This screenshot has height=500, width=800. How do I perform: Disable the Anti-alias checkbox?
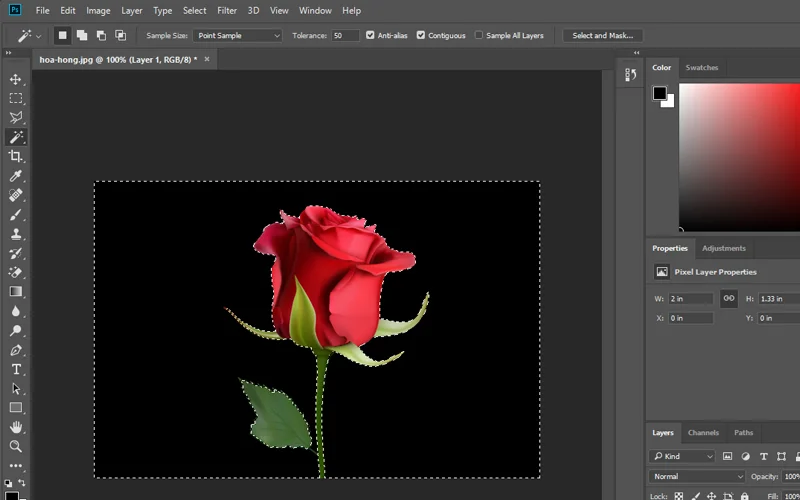[371, 35]
